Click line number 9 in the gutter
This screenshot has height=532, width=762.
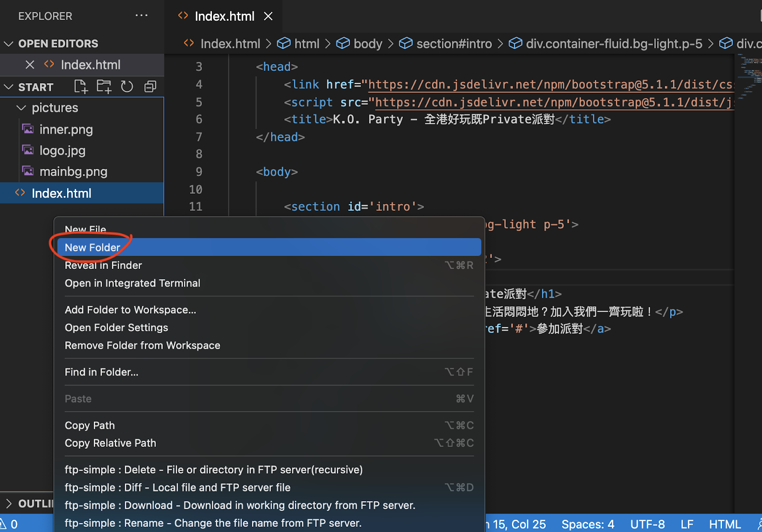(199, 172)
